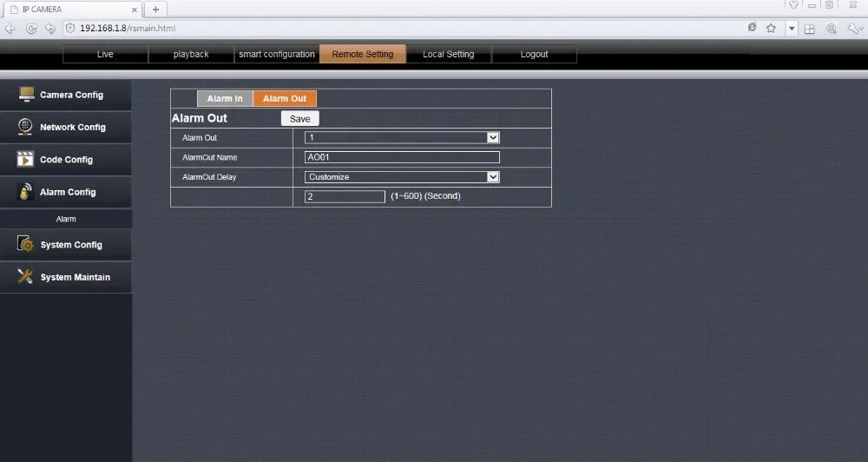Open the Code Config section label

point(67,160)
